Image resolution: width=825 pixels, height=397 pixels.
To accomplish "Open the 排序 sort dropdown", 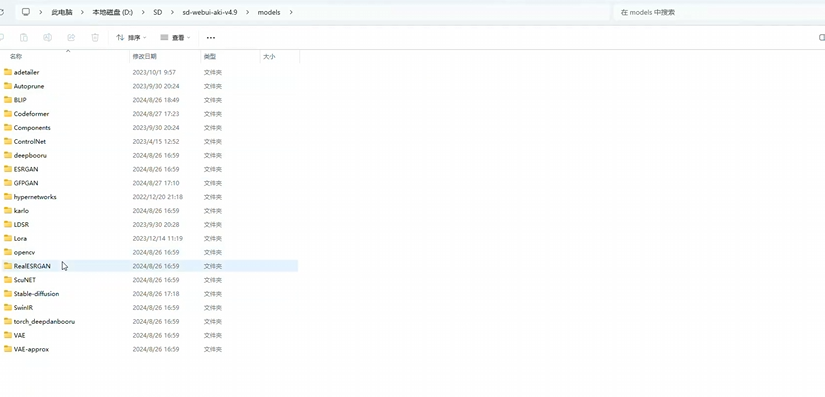I will coord(131,38).
